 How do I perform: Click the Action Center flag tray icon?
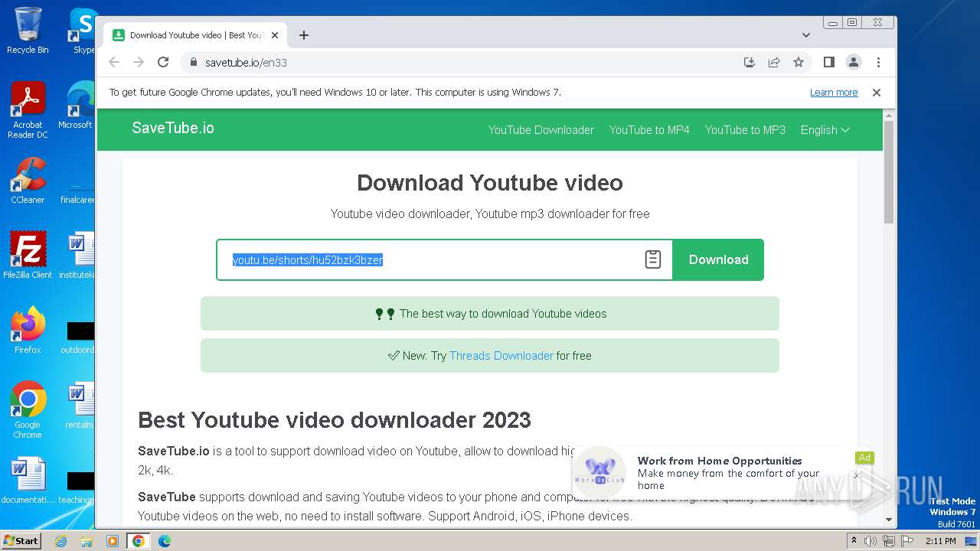click(906, 541)
